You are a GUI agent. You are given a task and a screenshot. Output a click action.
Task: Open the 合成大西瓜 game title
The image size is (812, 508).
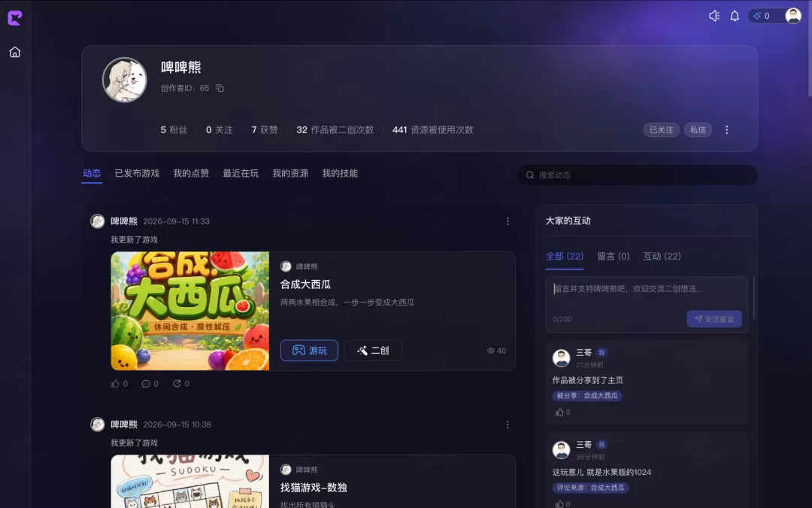pyautogui.click(x=305, y=284)
